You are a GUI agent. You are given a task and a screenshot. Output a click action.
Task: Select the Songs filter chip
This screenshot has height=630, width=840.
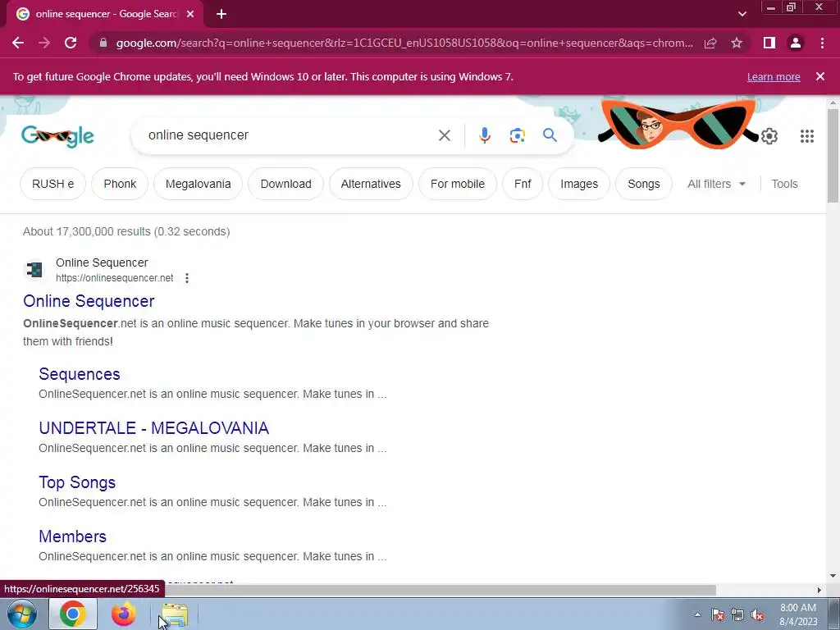(x=643, y=184)
